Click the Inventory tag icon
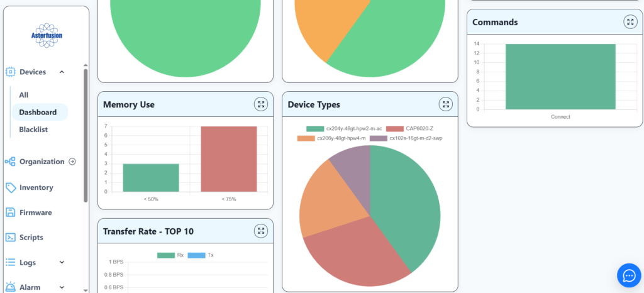The height and width of the screenshot is (293, 644). point(10,187)
